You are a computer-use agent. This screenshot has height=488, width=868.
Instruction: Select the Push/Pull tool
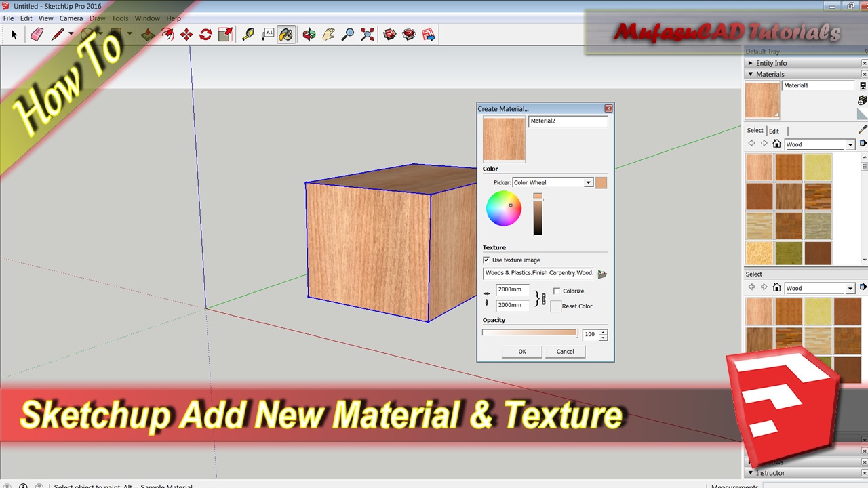(x=148, y=35)
